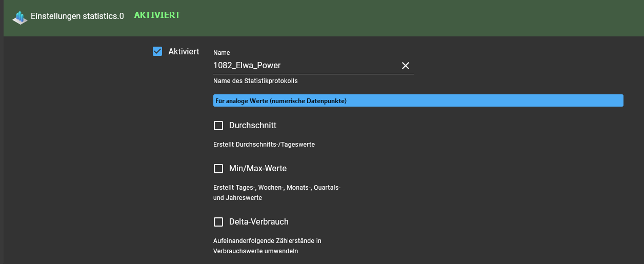This screenshot has height=264, width=644.
Task: Select 'Erstellt Durchschnitts-/Tageswerte' description text
Action: (x=264, y=145)
